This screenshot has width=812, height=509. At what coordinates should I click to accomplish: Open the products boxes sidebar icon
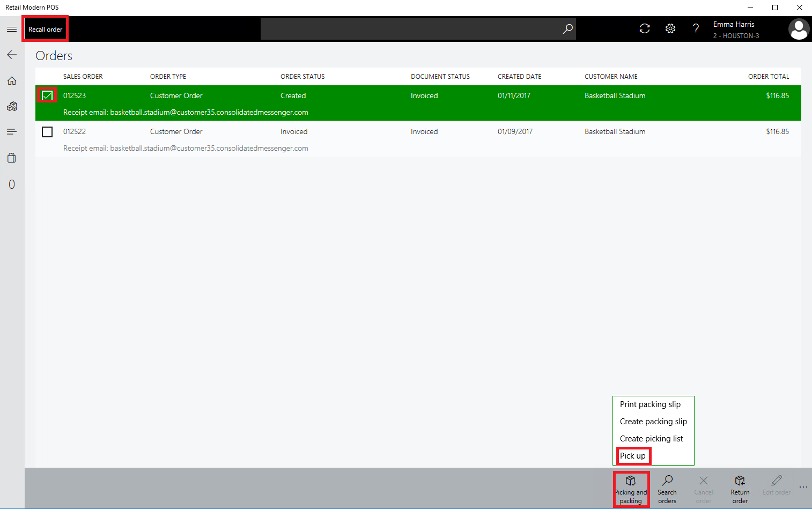pyautogui.click(x=12, y=106)
